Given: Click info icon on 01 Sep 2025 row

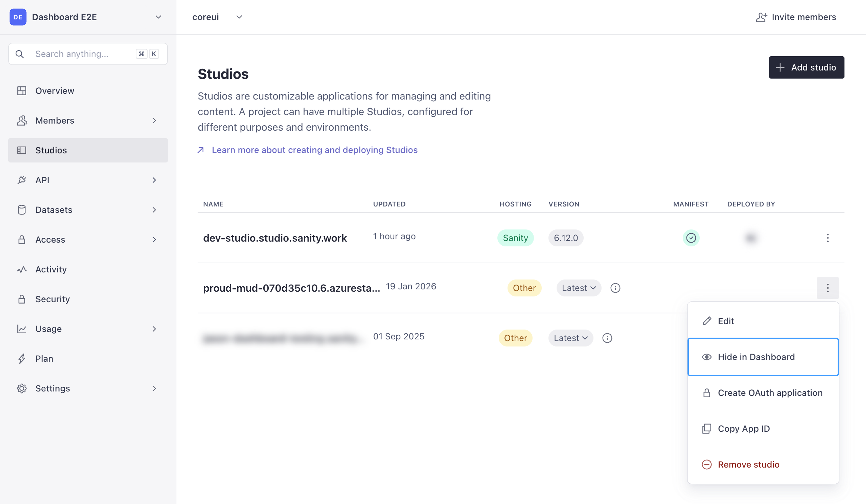Looking at the screenshot, I should [x=607, y=338].
